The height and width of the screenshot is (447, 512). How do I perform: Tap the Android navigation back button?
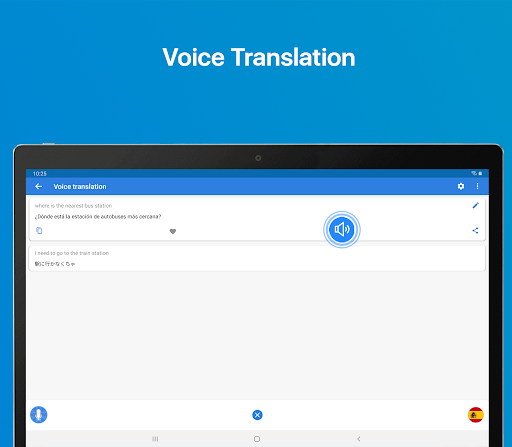coord(359,439)
